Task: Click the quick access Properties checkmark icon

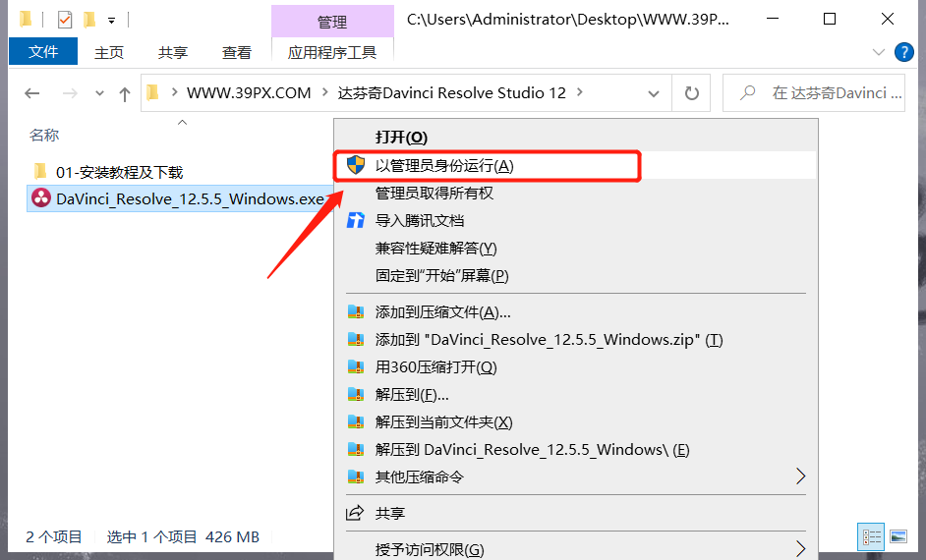Action: click(64, 20)
